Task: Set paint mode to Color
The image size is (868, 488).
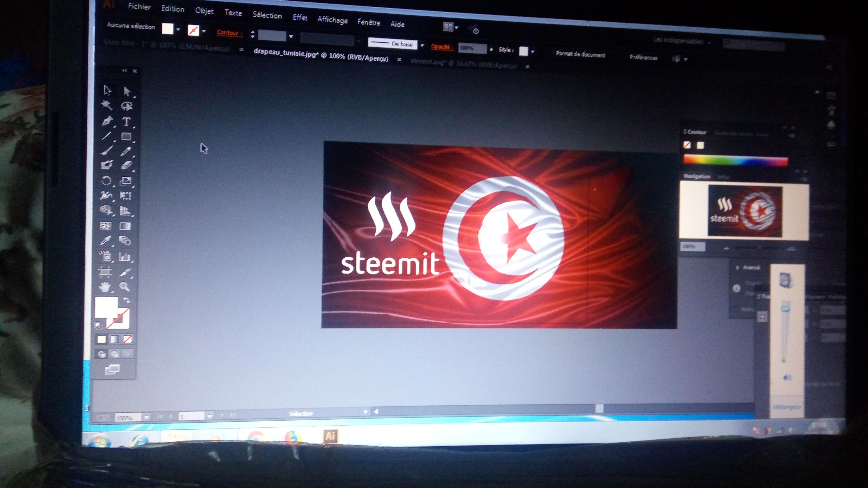Action: [x=101, y=339]
